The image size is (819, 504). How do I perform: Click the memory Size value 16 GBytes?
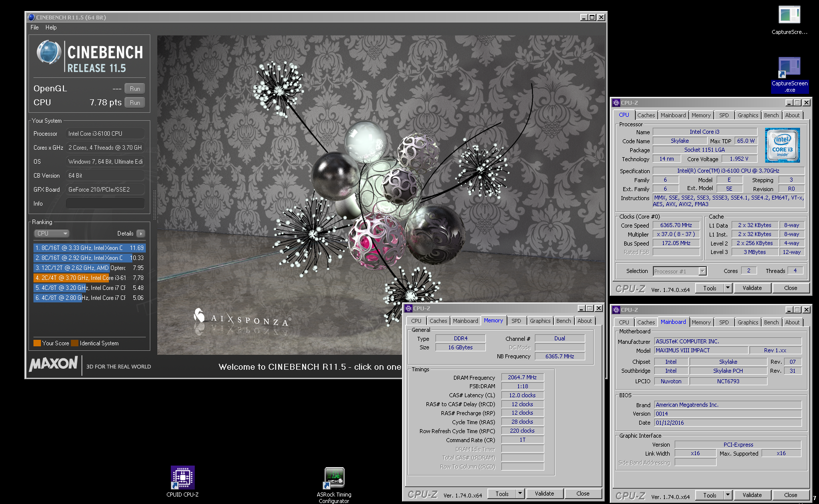[460, 347]
